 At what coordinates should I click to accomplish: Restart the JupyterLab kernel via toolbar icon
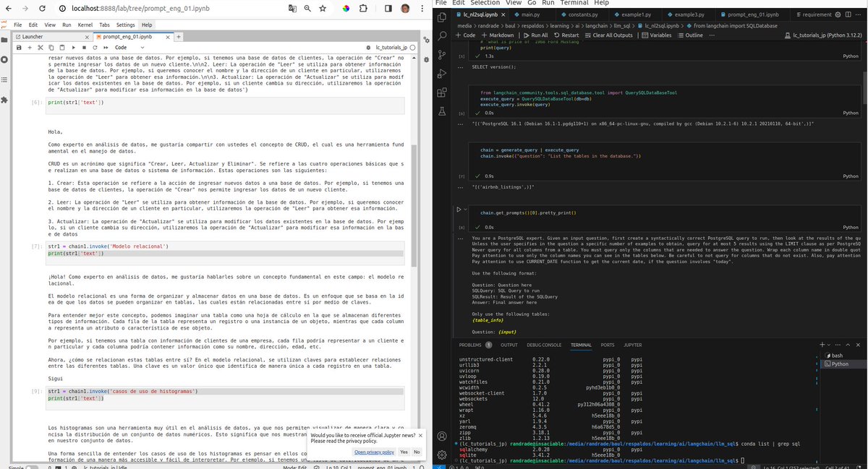point(95,47)
